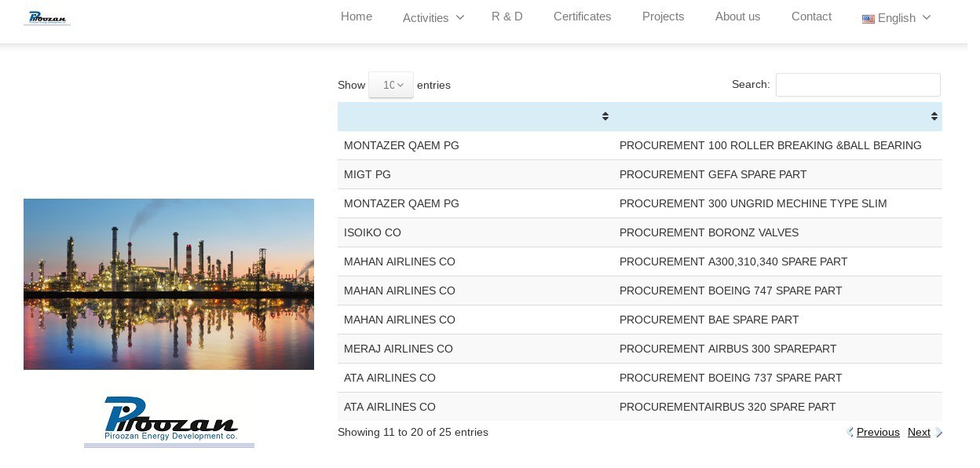Select 'PROCUREMENT A300,310,340 SPARE PART' cell
Image resolution: width=980 pixels, height=468 pixels.
tap(777, 261)
